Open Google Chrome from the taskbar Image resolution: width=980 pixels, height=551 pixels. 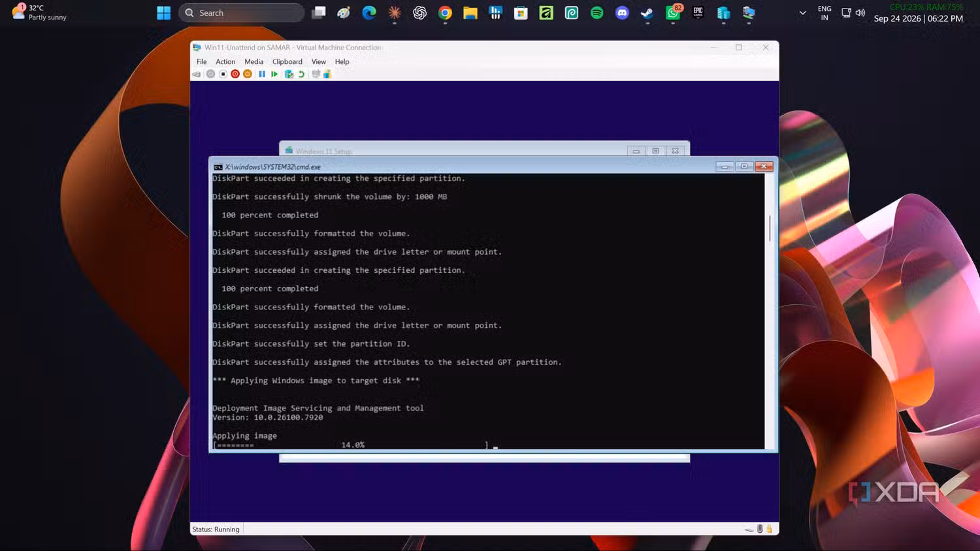(x=445, y=13)
